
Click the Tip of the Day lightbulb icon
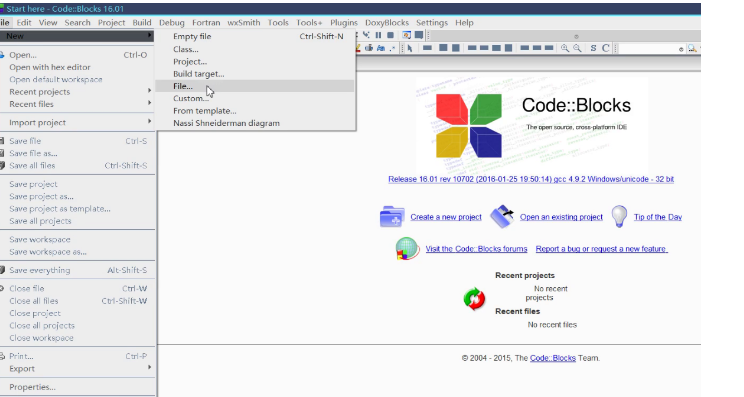(619, 217)
